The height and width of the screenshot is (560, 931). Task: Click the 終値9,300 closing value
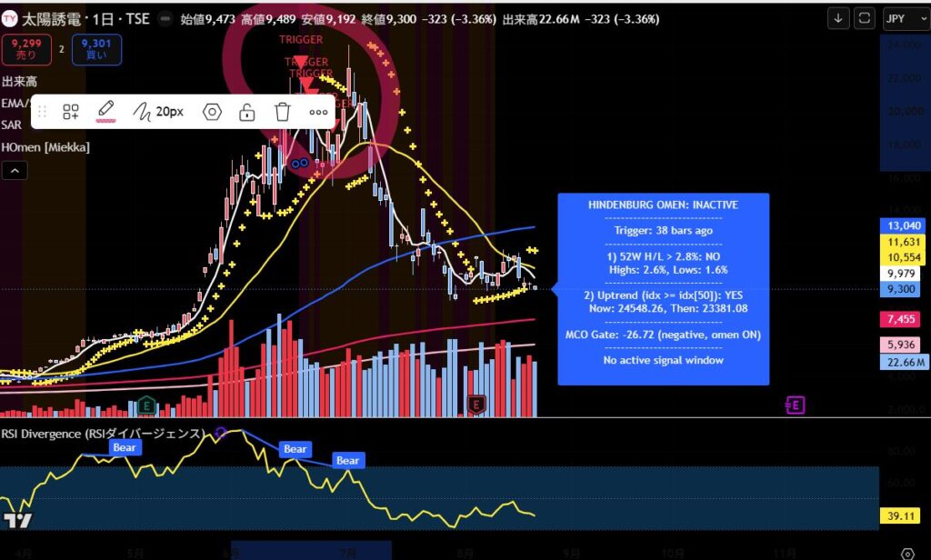pos(389,19)
